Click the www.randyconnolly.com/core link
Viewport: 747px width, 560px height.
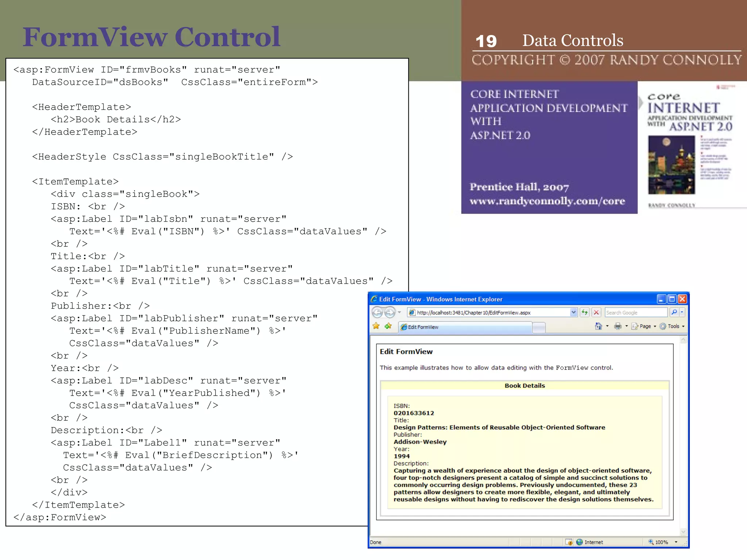coord(547,201)
